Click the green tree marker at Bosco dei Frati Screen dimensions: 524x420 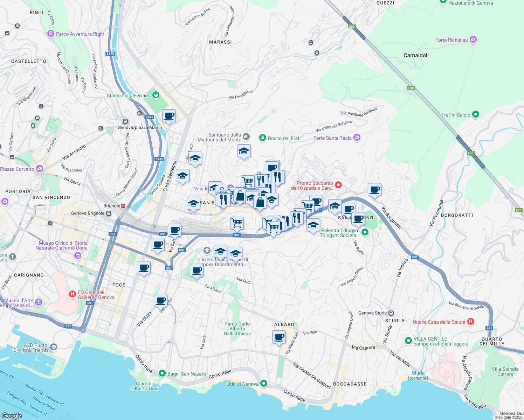[x=262, y=138]
